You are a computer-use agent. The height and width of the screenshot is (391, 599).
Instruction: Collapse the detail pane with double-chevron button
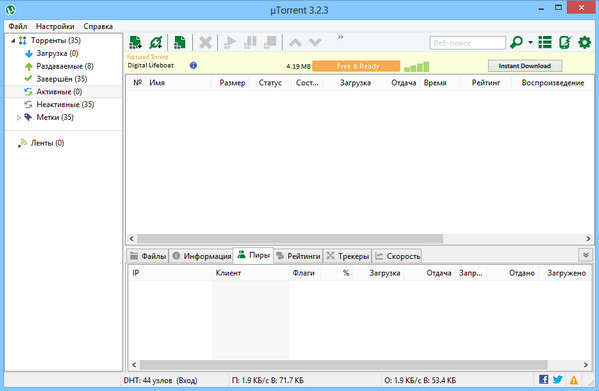coord(586,255)
